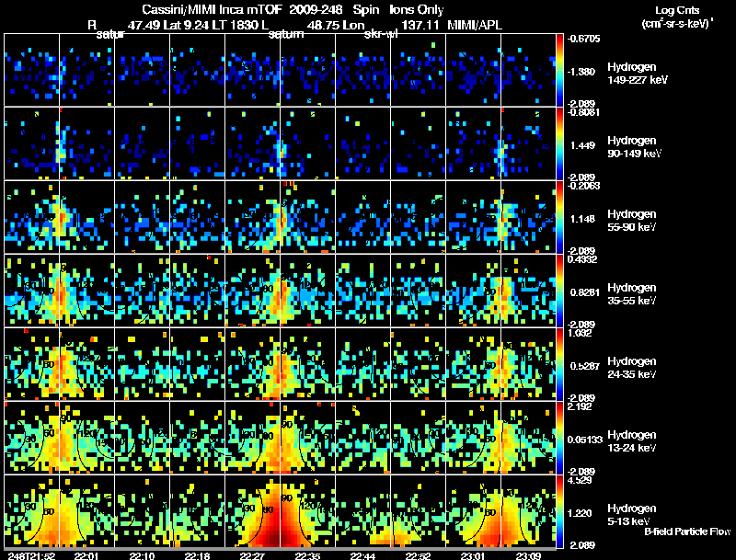
Task: Click the '23:09' time axis label
Action: pyautogui.click(x=528, y=556)
